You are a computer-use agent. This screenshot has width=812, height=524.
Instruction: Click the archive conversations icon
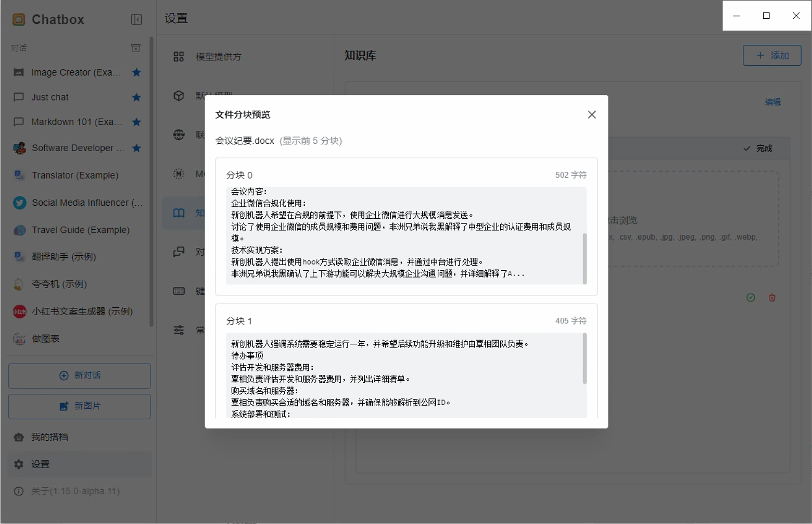pos(136,48)
